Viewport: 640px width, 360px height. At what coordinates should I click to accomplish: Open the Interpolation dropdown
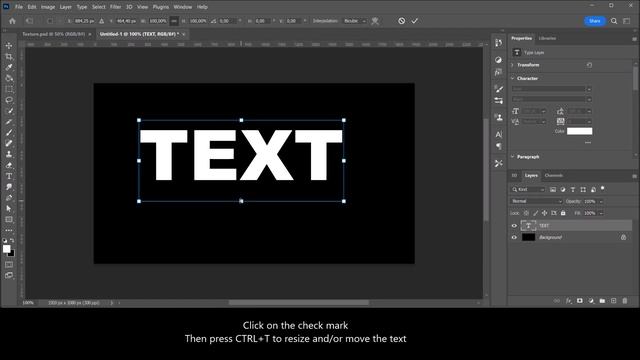coord(355,21)
